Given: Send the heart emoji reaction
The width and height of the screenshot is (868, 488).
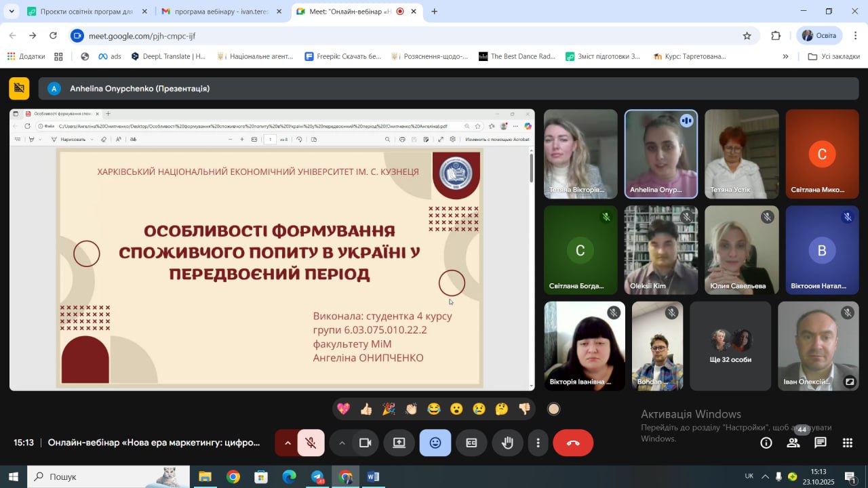Looking at the screenshot, I should click(343, 409).
